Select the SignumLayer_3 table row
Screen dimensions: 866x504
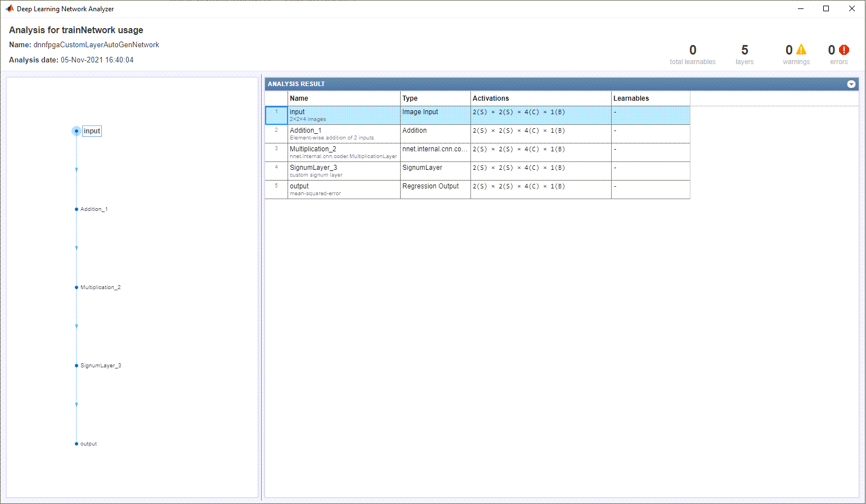(343, 171)
